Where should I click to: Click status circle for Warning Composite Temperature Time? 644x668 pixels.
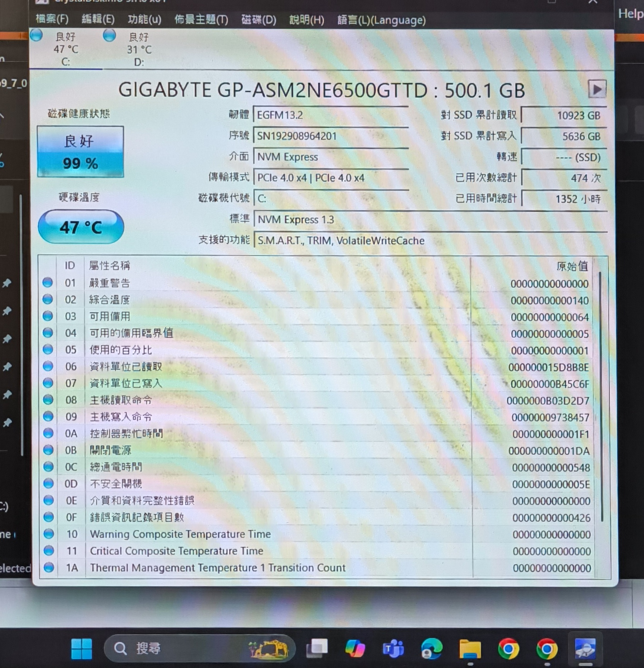click(49, 534)
